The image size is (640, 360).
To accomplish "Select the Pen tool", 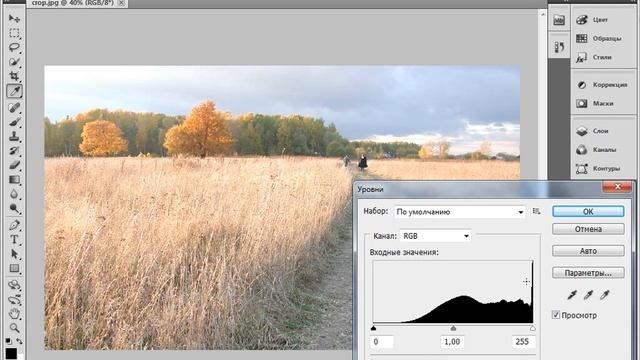I will pyautogui.click(x=14, y=224).
